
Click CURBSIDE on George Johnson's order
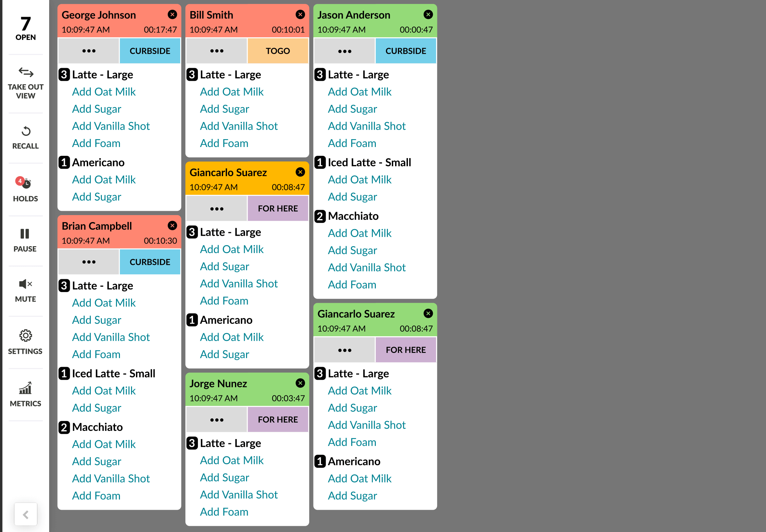point(150,51)
